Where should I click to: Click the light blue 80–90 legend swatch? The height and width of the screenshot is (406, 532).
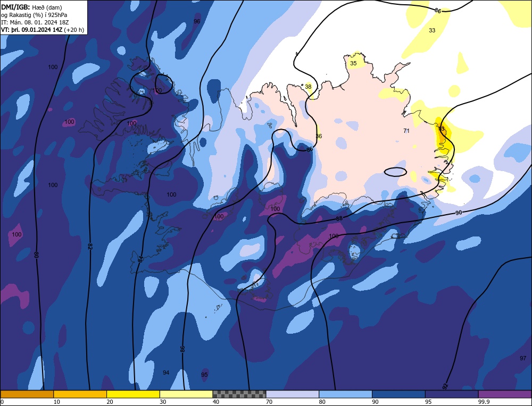[x=345, y=394]
